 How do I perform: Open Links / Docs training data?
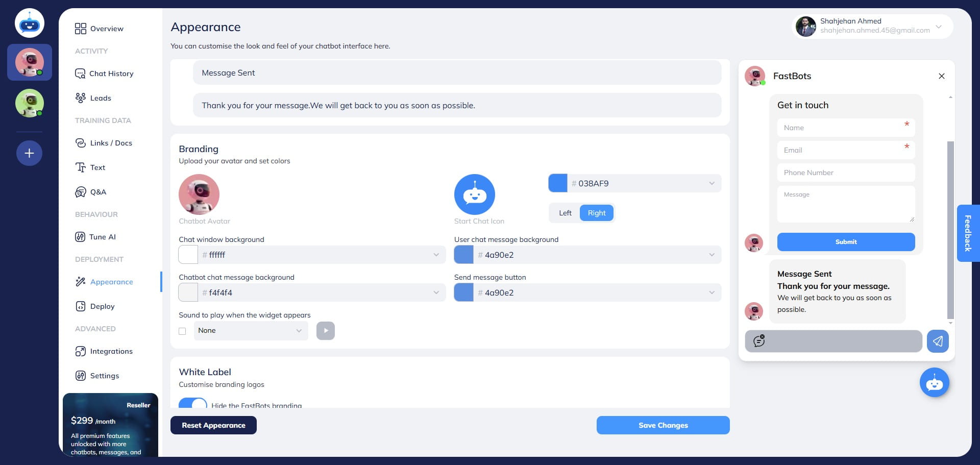point(111,143)
